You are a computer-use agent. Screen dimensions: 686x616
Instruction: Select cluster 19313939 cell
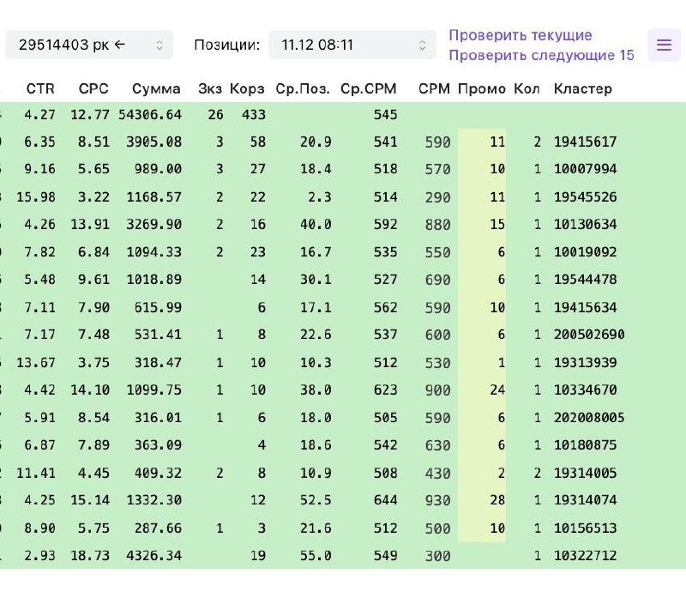[586, 363]
